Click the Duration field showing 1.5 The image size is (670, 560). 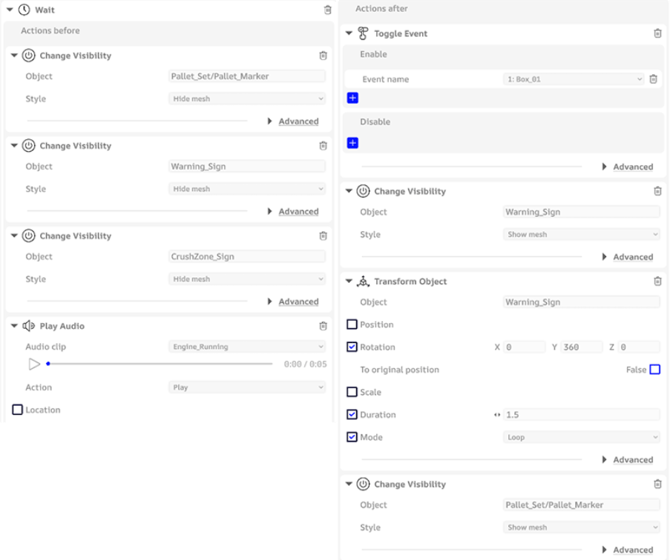[581, 415]
